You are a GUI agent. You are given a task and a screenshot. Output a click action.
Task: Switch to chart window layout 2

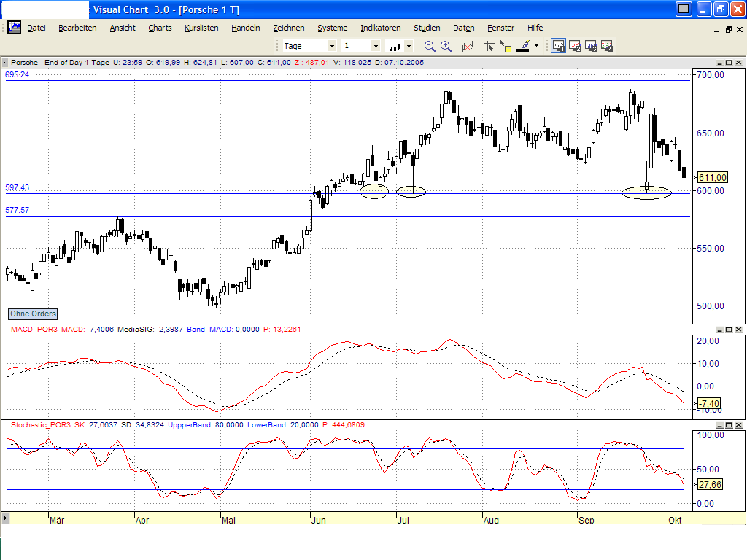point(574,46)
